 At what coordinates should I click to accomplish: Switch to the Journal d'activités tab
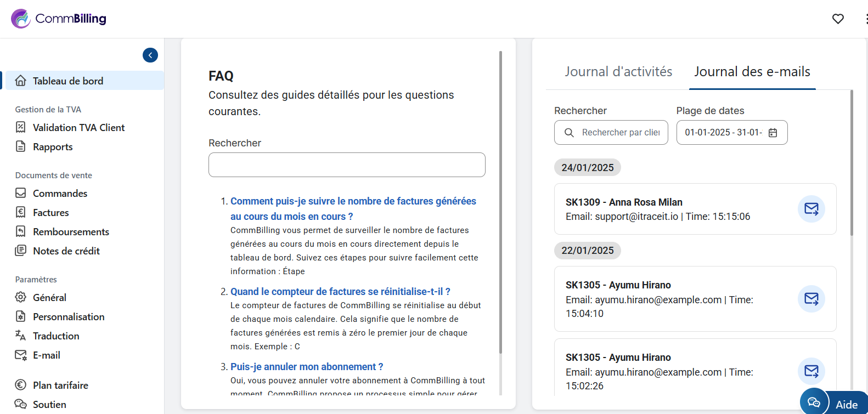[x=618, y=72]
